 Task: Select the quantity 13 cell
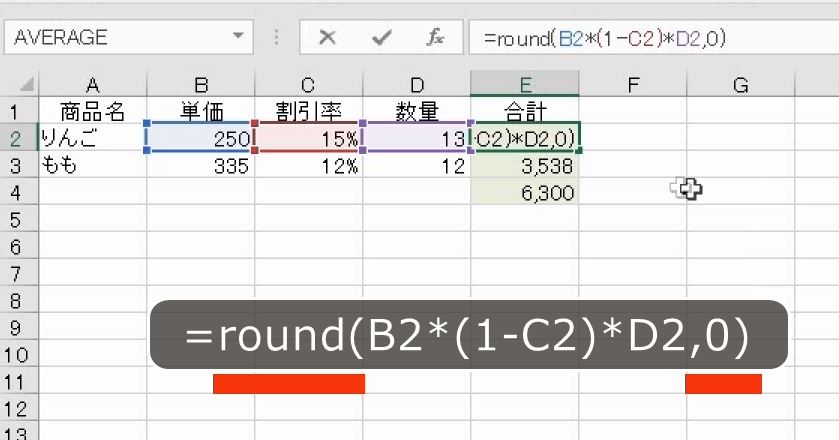coord(417,138)
